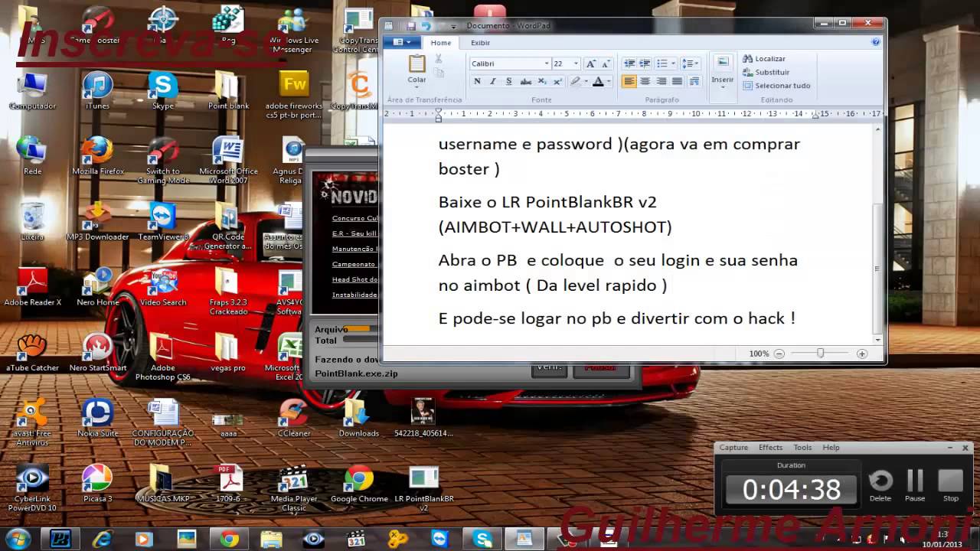This screenshot has width=980, height=551.
Task: Open the Adobe Reader X desktop icon
Action: point(32,287)
